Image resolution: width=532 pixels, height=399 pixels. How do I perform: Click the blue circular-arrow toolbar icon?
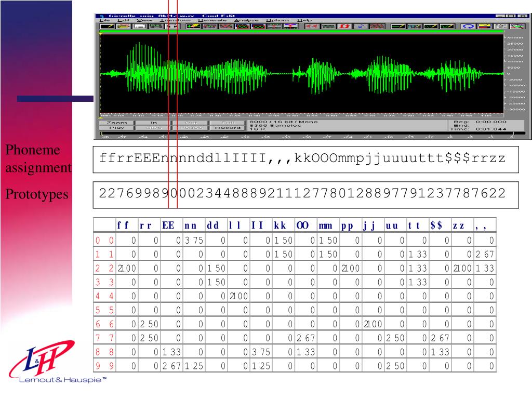coord(468,26)
